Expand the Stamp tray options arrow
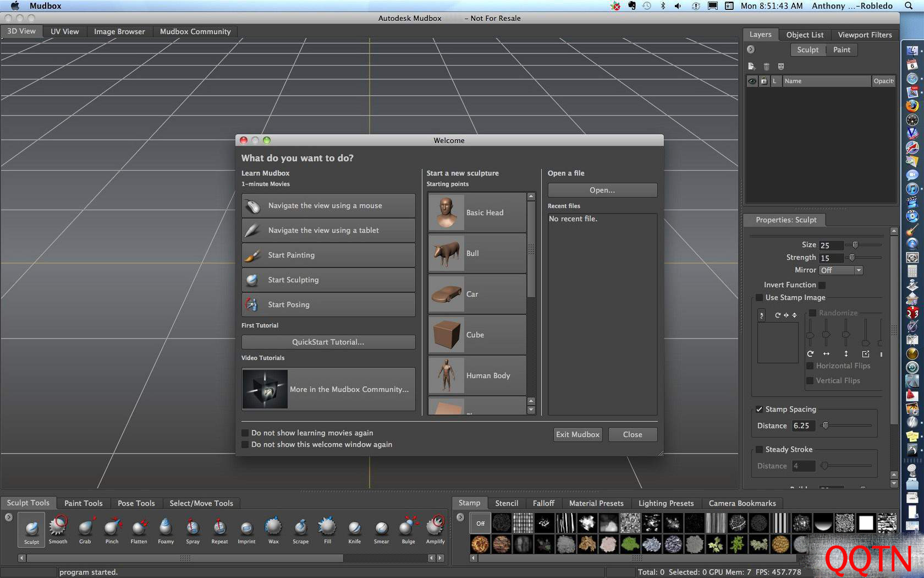Image resolution: width=924 pixels, height=578 pixels. point(460,517)
